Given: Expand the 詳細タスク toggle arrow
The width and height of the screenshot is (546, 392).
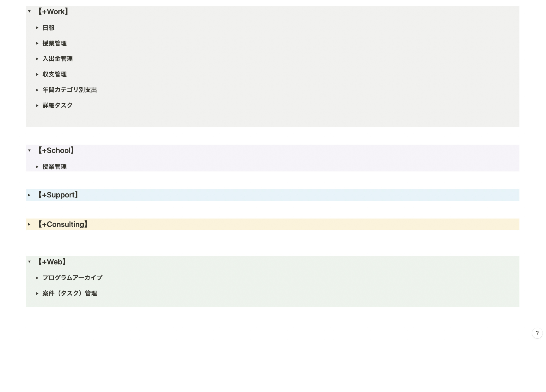Looking at the screenshot, I should tap(37, 106).
